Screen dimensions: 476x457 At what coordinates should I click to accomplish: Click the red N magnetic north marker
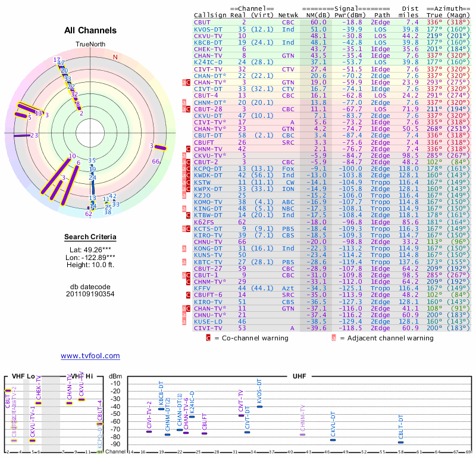[115, 57]
